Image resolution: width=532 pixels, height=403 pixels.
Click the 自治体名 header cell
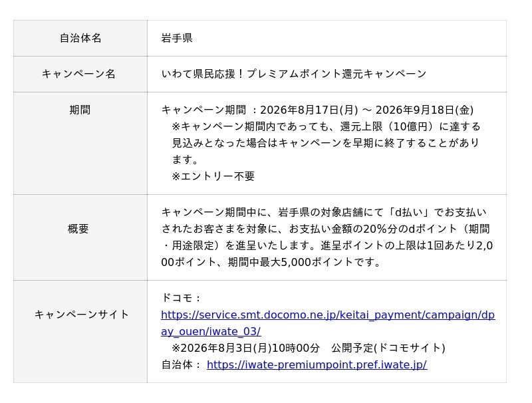pos(80,38)
